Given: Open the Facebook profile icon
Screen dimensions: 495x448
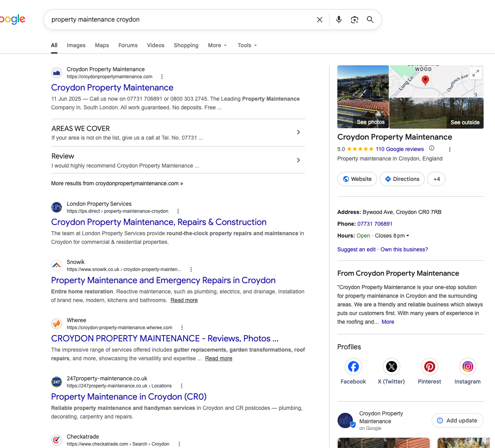Looking at the screenshot, I should click(x=353, y=367).
